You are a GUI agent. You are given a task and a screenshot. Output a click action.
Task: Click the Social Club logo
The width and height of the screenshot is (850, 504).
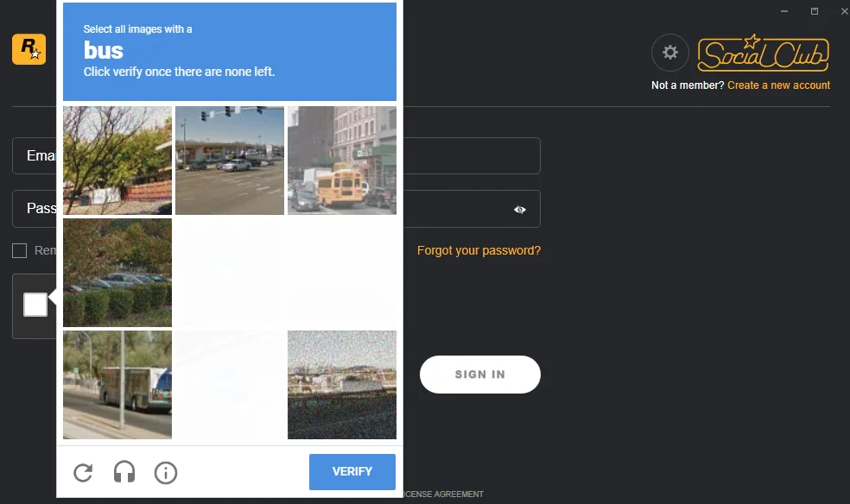click(x=763, y=54)
